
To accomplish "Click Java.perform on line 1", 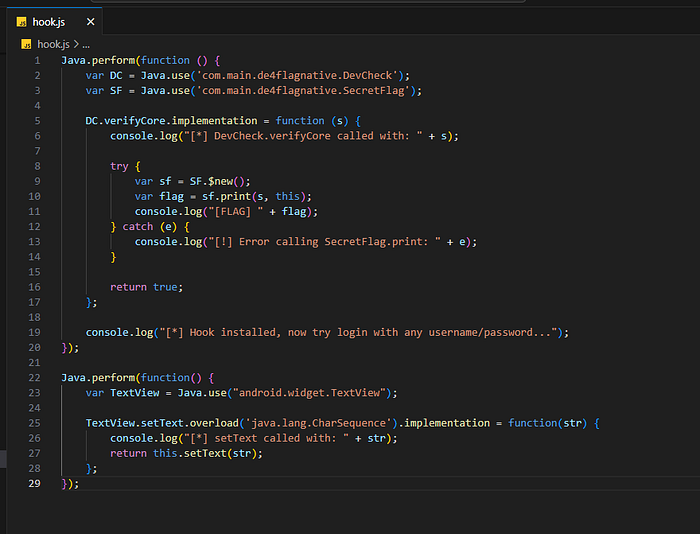I will (x=98, y=60).
